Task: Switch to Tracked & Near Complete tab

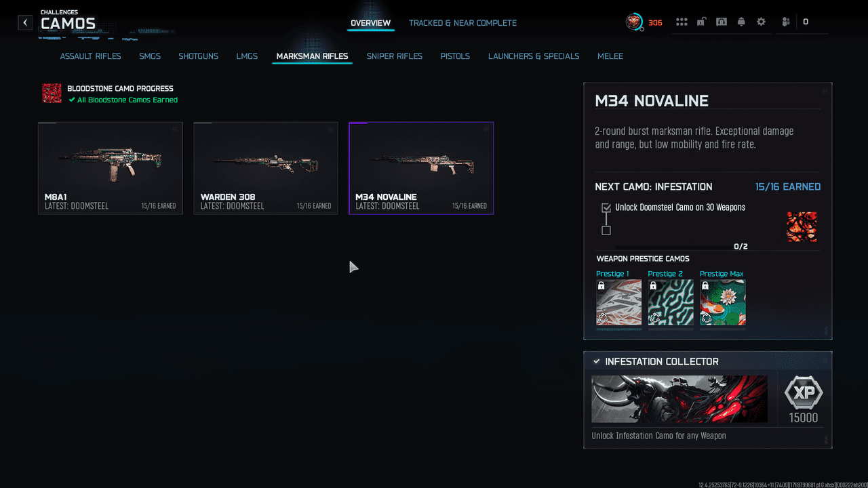Action: (462, 23)
